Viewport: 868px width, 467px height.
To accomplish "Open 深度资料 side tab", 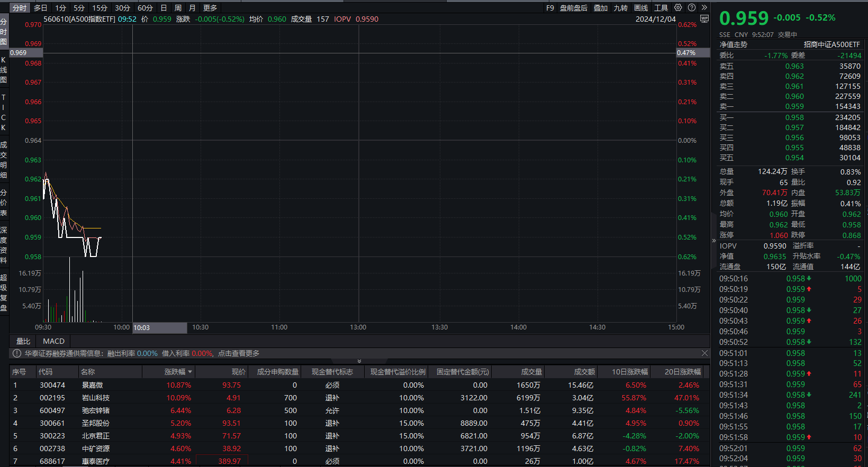I will click(4, 245).
